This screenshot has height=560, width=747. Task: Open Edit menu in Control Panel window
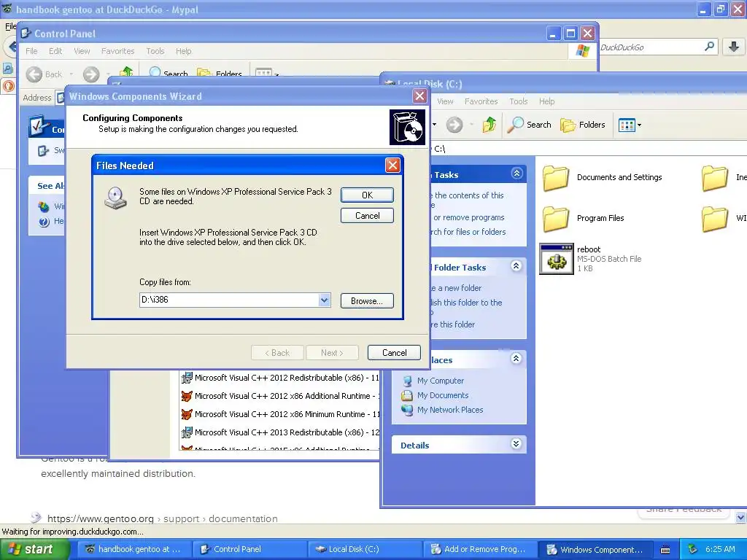tap(55, 51)
